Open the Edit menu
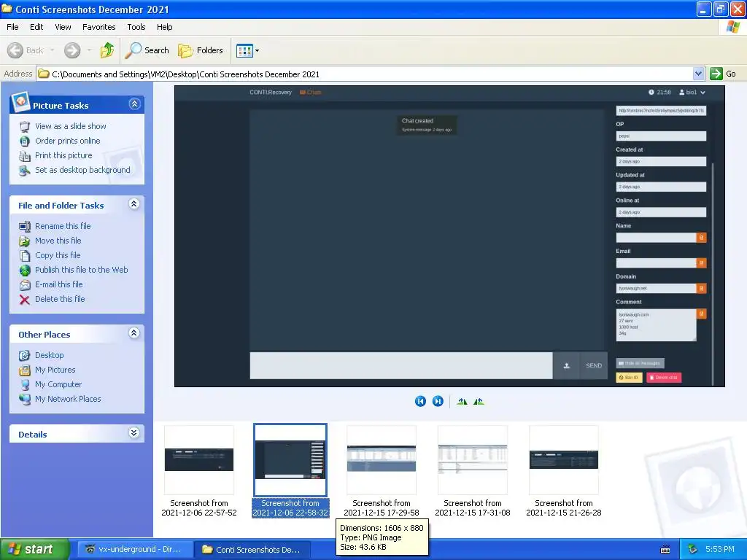Image resolution: width=747 pixels, height=560 pixels. (x=36, y=27)
